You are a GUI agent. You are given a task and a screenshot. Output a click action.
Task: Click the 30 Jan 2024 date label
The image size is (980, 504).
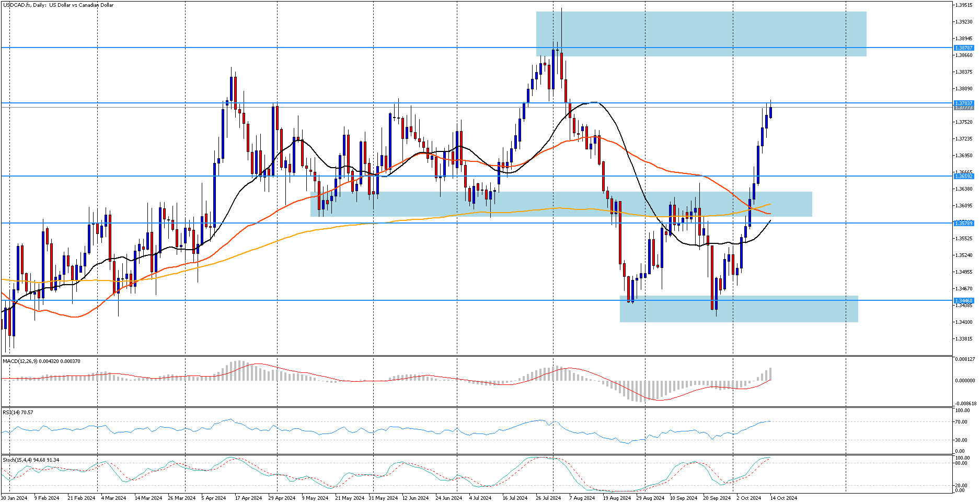(14, 498)
